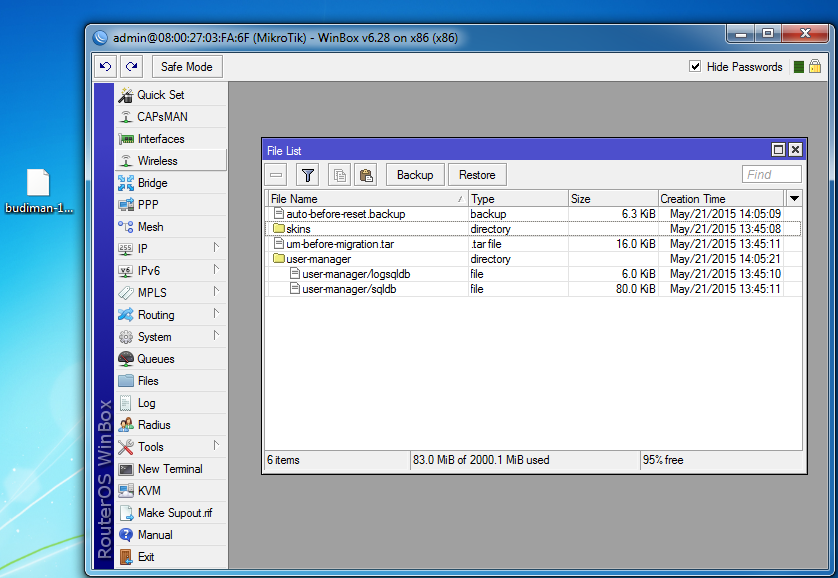Image resolution: width=838 pixels, height=578 pixels.
Task: Click the Tools icon in sidebar
Action: pyautogui.click(x=126, y=447)
